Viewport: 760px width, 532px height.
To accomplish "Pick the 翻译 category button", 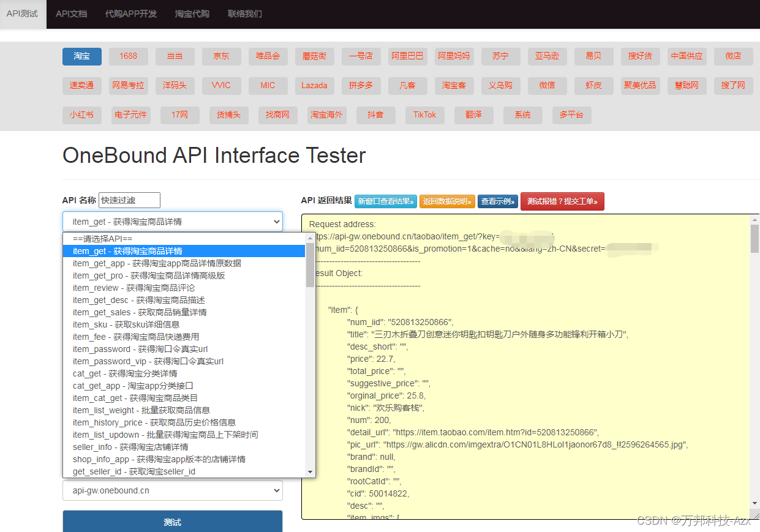I will (x=474, y=115).
